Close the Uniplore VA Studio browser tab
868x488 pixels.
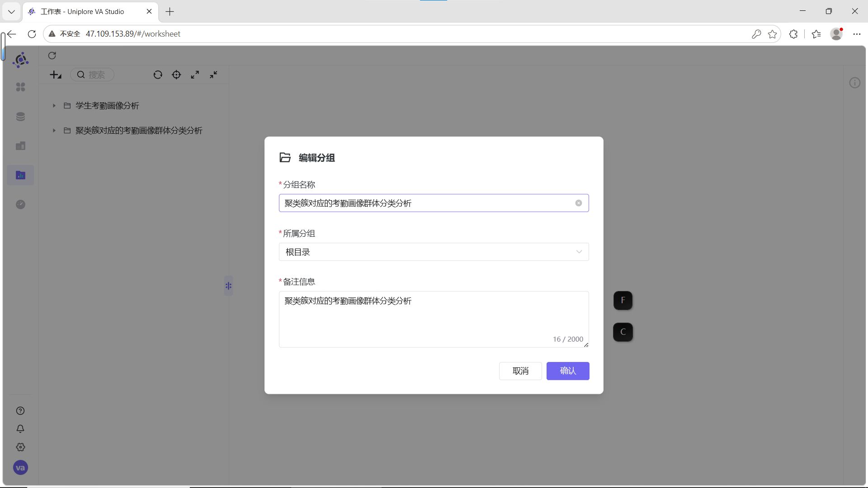pyautogui.click(x=149, y=12)
